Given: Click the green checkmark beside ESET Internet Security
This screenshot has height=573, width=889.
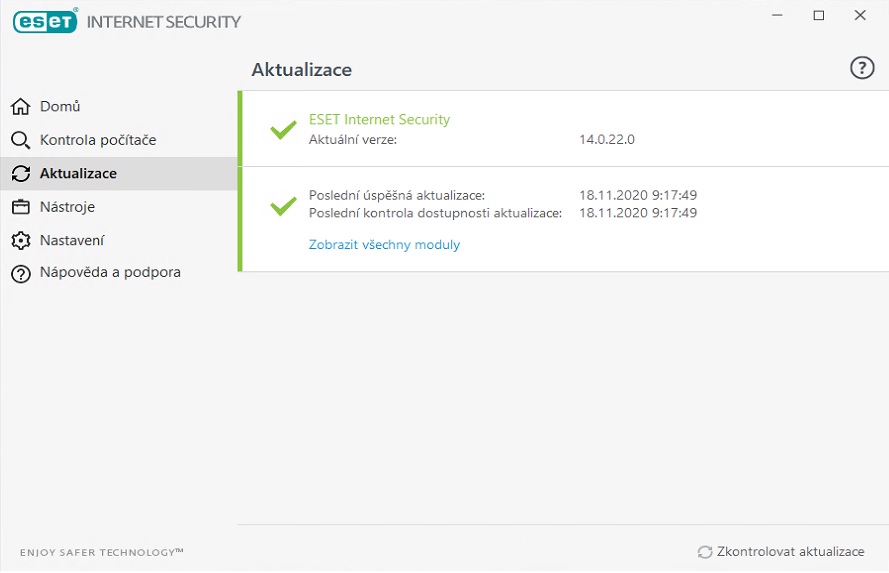Looking at the screenshot, I should [283, 129].
